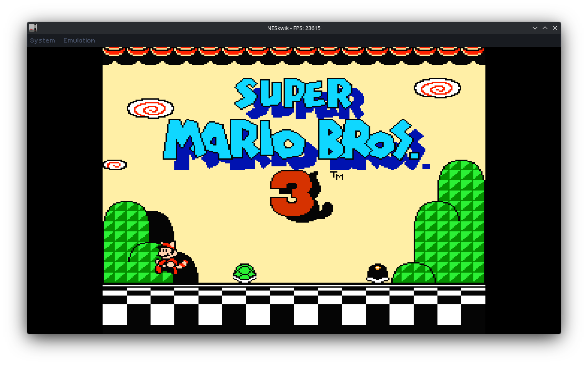Click the NESkwik app icon in title bar

coord(33,28)
